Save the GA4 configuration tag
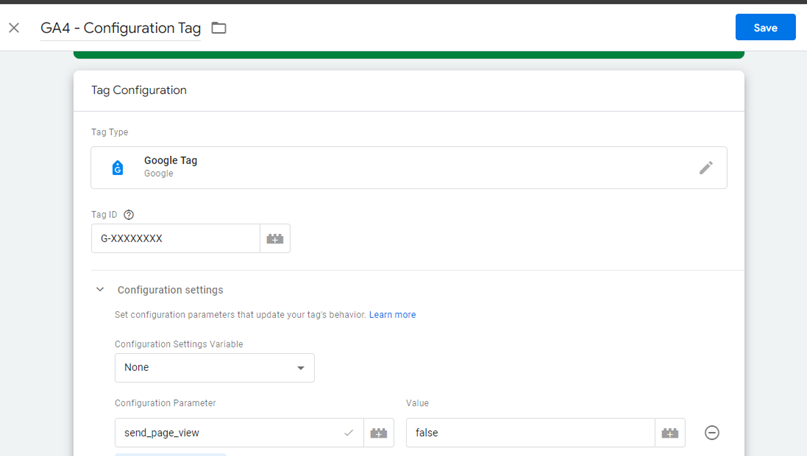Viewport: 807px width, 456px height. [765, 27]
